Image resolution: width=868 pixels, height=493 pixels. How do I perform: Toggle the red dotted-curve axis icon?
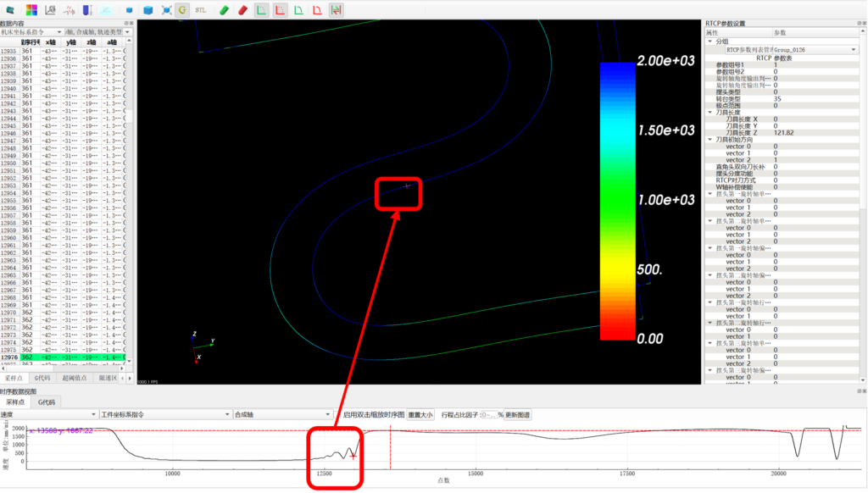point(280,10)
